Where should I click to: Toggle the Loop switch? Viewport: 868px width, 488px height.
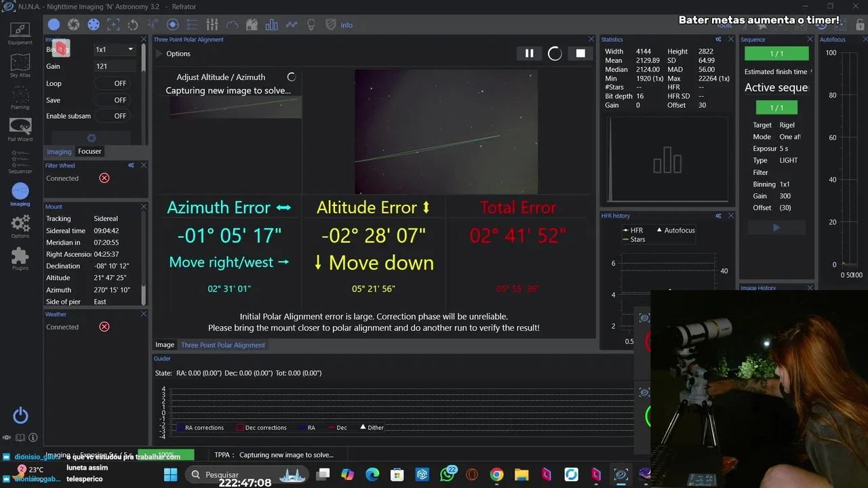click(112, 83)
